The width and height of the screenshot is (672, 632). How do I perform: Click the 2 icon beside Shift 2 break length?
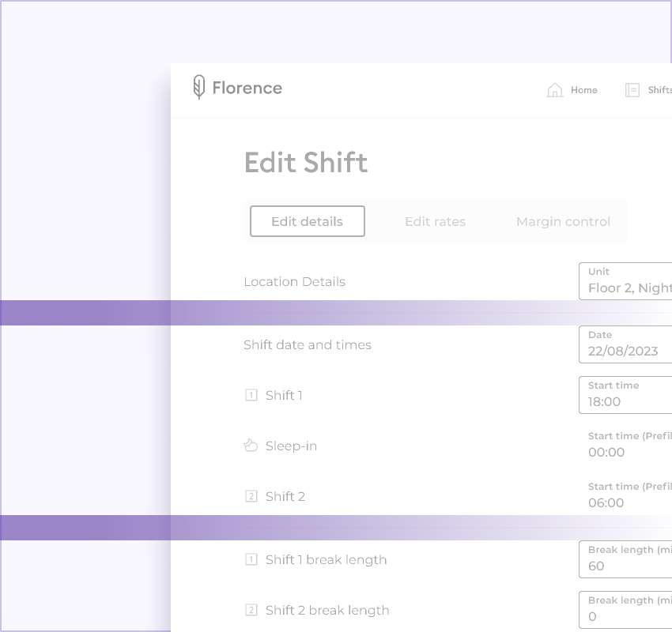[251, 610]
